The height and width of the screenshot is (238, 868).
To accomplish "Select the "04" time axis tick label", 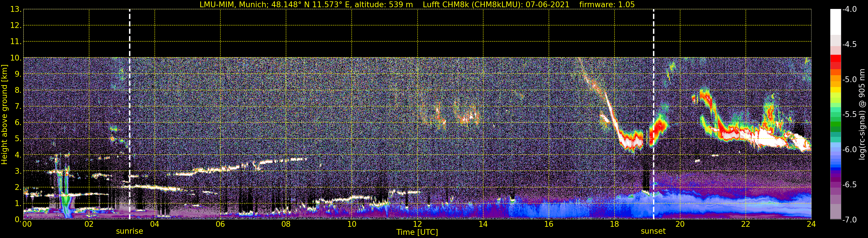I will coord(155,224).
